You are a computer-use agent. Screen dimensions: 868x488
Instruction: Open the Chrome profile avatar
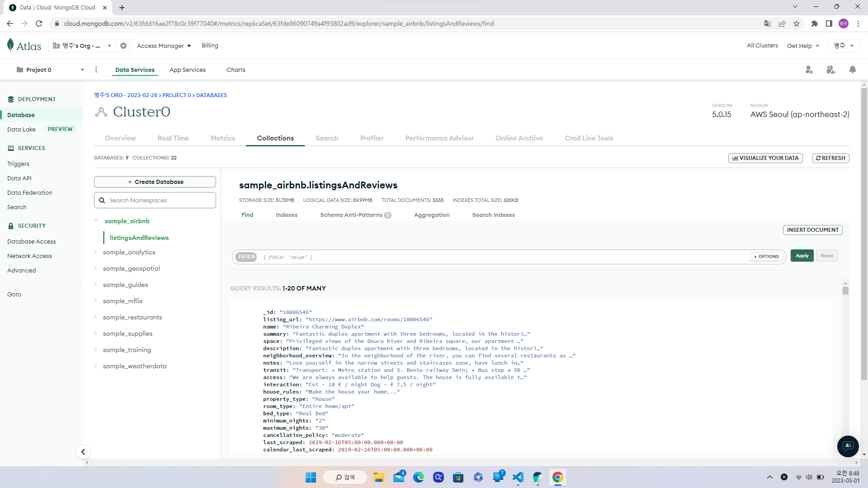pos(844,23)
